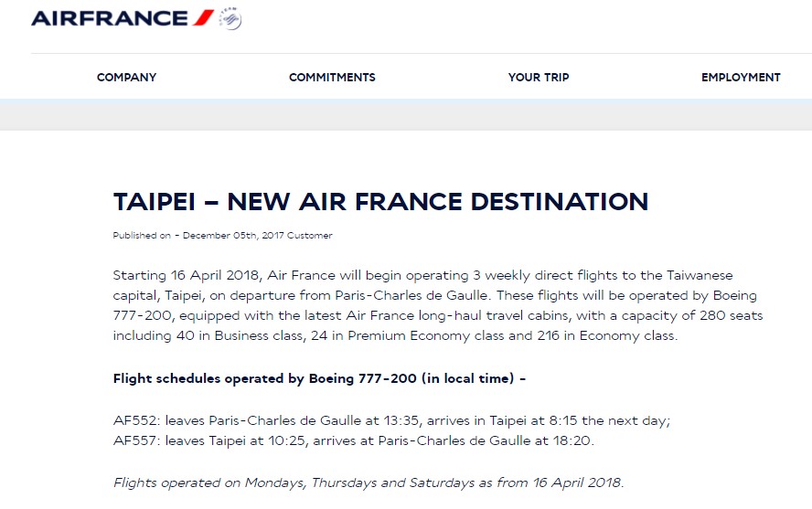Click the SkyTeam alliance emblem
Image resolution: width=812 pixels, height=509 pixels.
(230, 18)
